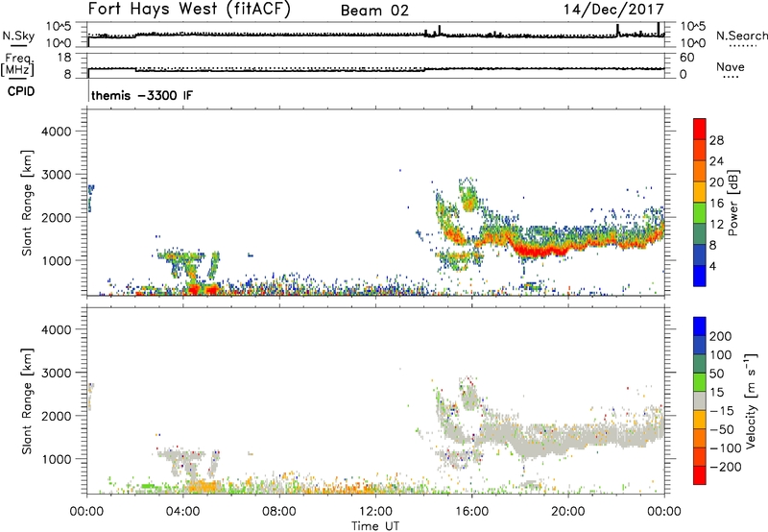Pick the teal 50–100 m/s velocity colorbar segment
768x532 pixels.
coord(700,364)
